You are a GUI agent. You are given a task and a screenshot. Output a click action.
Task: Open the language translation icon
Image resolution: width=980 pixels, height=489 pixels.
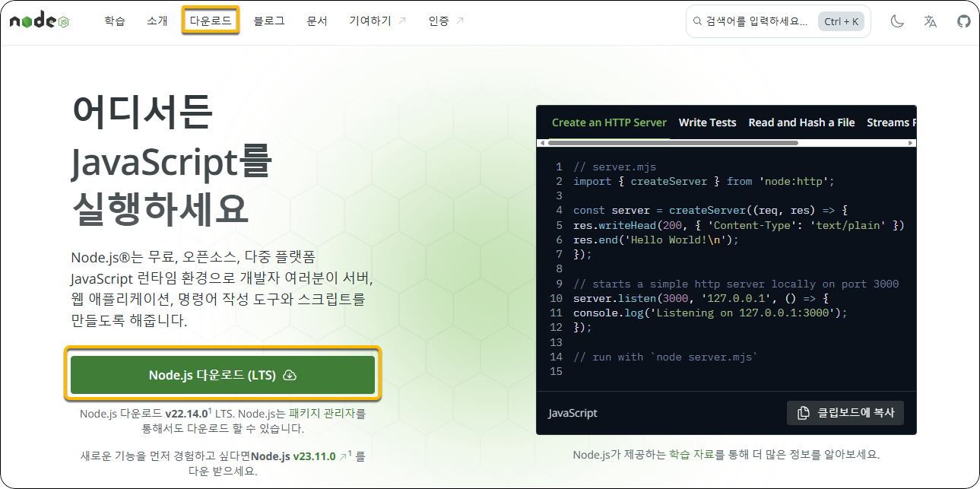pos(931,21)
